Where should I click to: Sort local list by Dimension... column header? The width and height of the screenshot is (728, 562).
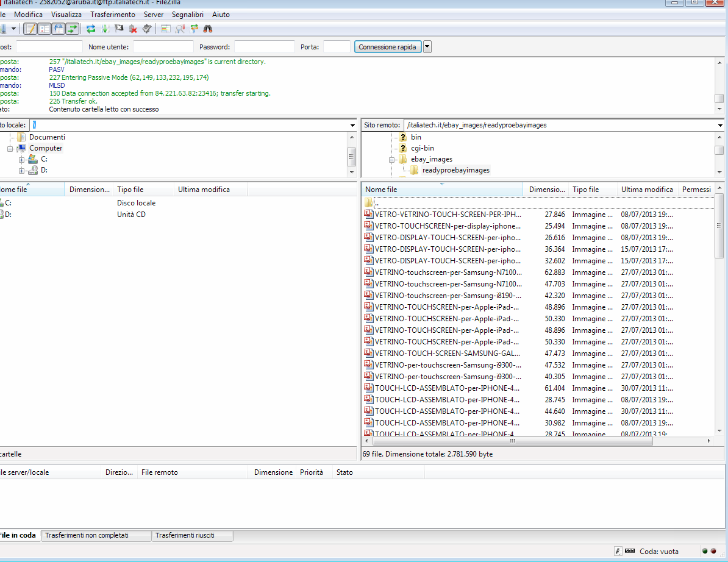coord(88,190)
